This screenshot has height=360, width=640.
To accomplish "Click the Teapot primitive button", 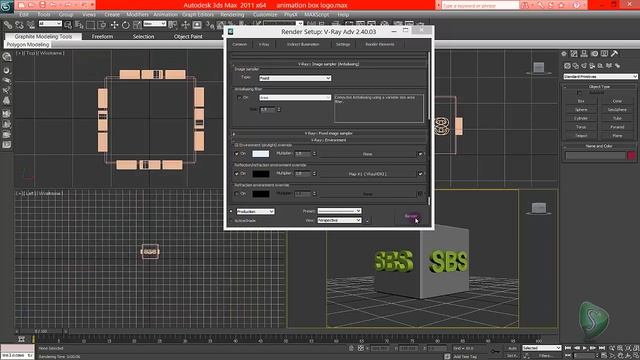I will pos(581,136).
